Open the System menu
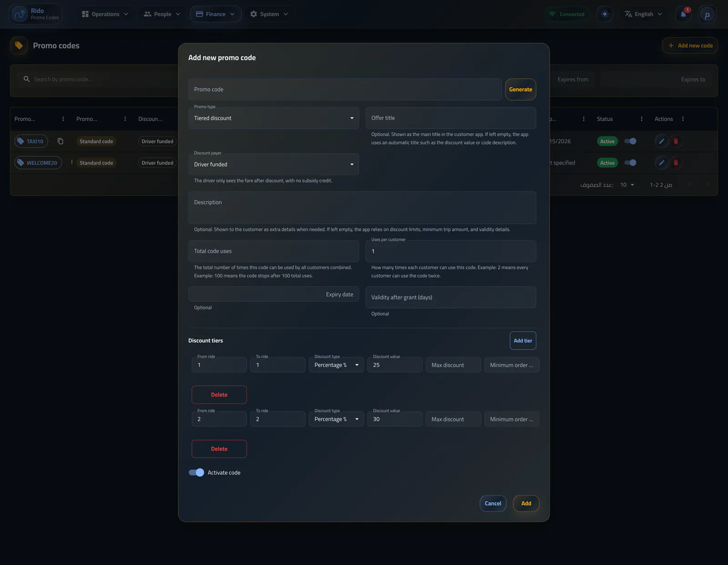This screenshot has height=565, width=728. [269, 14]
